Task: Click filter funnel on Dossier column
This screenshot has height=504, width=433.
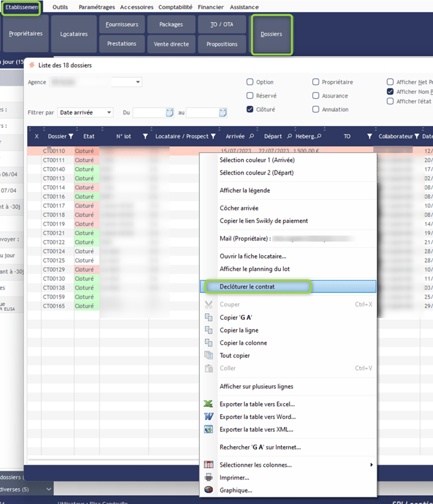Action: [70, 136]
